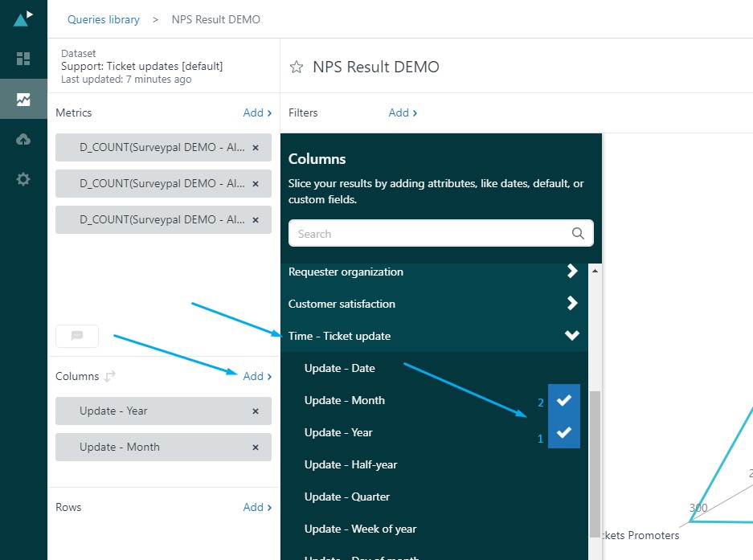Click the Update - Year column chip

[x=163, y=411]
